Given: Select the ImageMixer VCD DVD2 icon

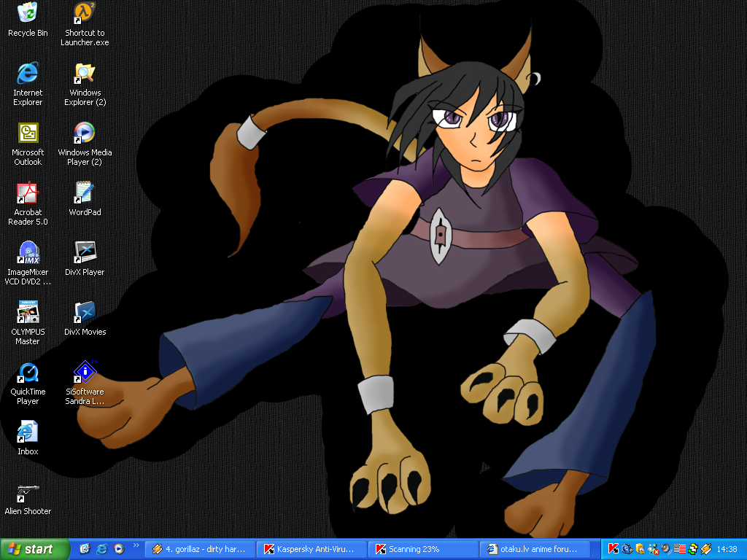Looking at the screenshot, I should point(28,263).
